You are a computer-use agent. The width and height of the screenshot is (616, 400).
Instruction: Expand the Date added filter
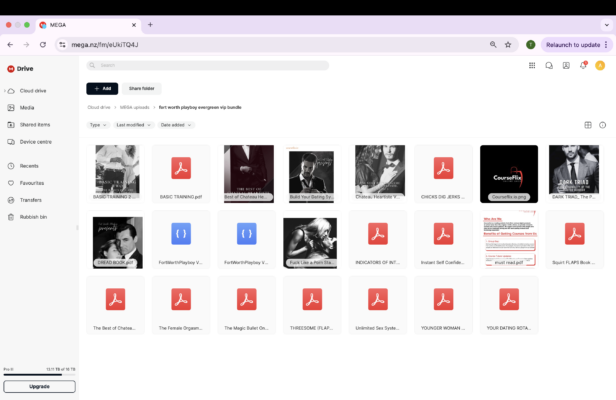[175, 125]
